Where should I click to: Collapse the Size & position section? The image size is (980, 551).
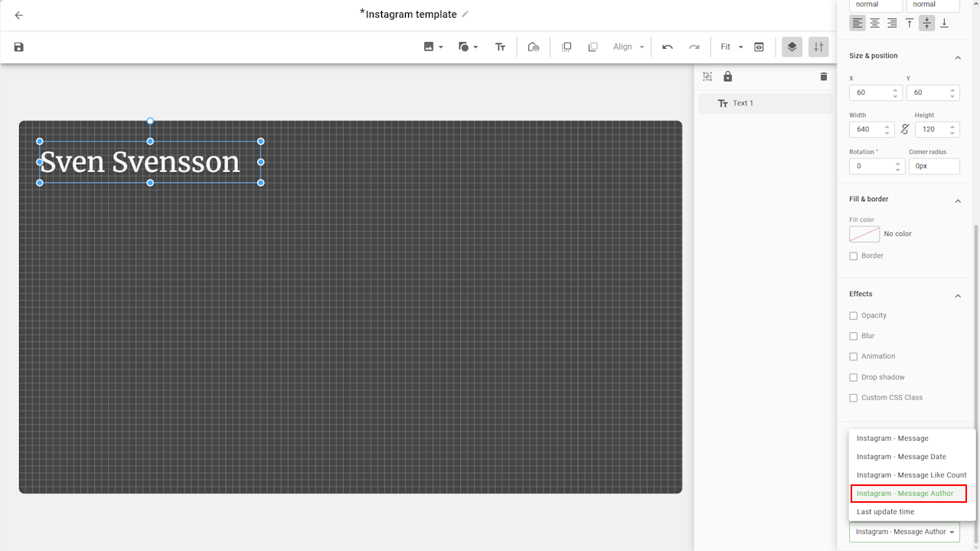point(957,57)
